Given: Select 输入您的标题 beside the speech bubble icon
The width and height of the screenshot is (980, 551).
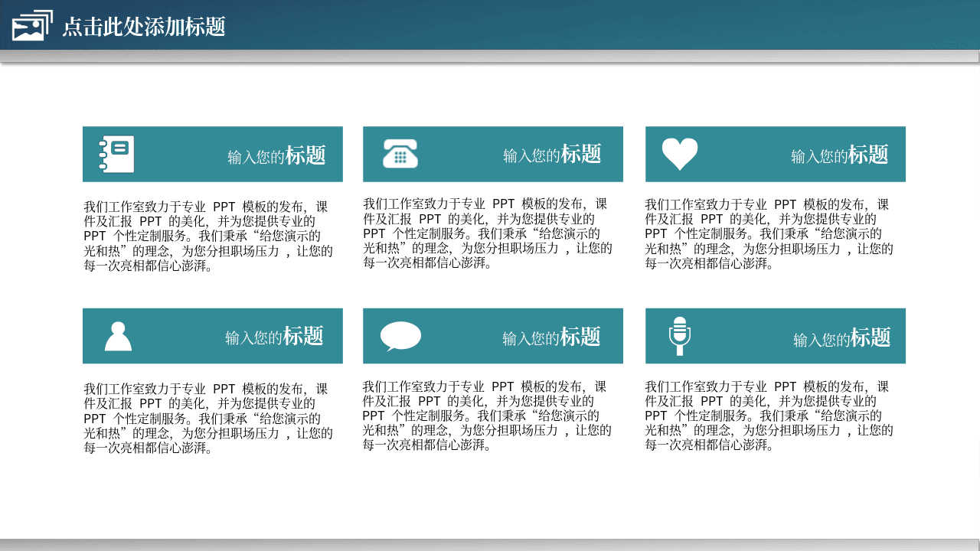Looking at the screenshot, I should click(551, 337).
